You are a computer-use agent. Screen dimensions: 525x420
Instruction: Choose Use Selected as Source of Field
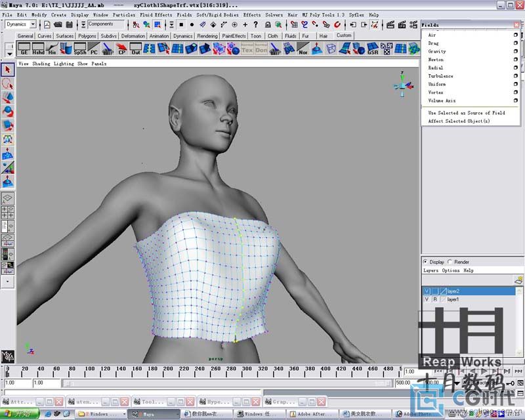467,113
